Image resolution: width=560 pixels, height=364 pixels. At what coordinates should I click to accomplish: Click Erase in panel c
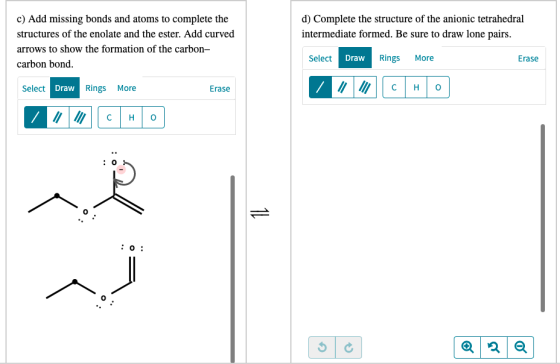[220, 89]
